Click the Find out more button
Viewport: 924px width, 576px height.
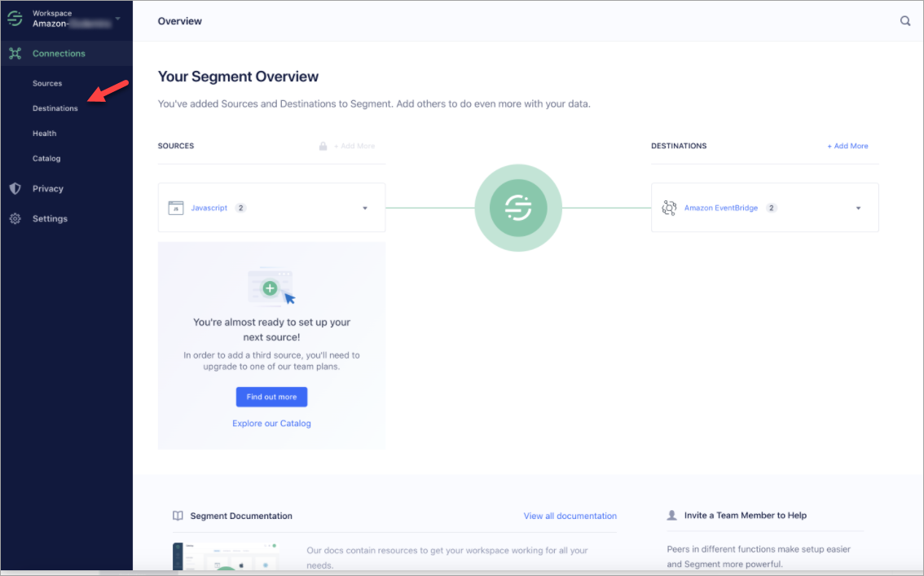(271, 397)
